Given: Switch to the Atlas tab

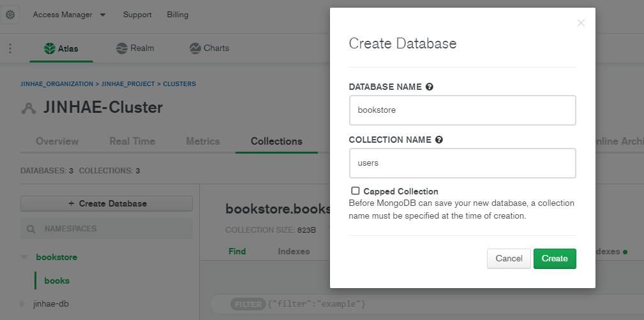Looking at the screenshot, I should click(x=61, y=48).
